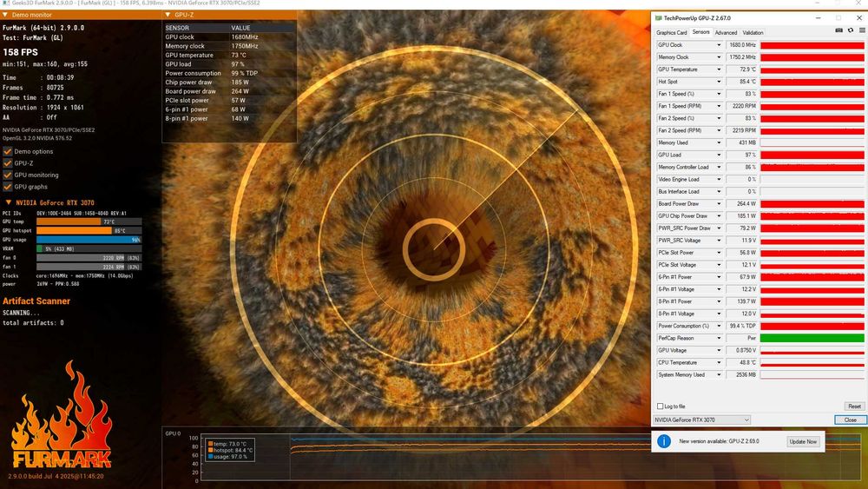Open the GPU Clock sensor dropdown
This screenshot has height=489, width=868.
tap(719, 45)
